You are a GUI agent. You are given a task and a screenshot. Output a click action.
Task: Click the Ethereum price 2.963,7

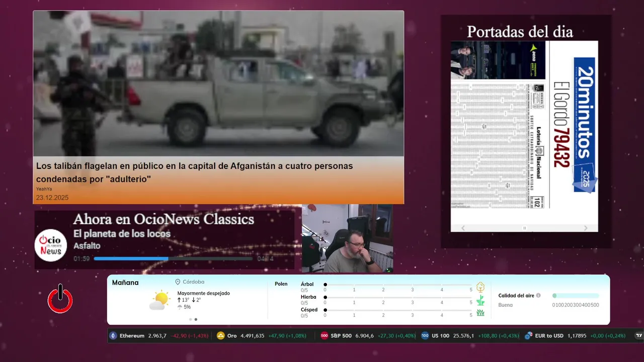coord(157,336)
